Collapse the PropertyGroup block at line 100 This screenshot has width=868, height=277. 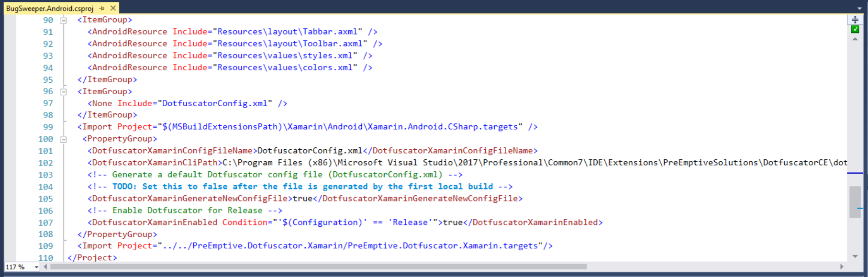coord(63,139)
